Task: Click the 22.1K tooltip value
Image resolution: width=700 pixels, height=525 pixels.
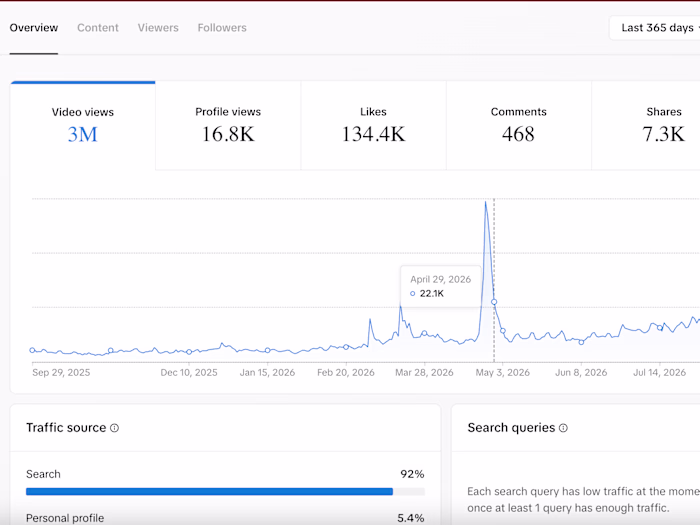Action: (x=432, y=294)
